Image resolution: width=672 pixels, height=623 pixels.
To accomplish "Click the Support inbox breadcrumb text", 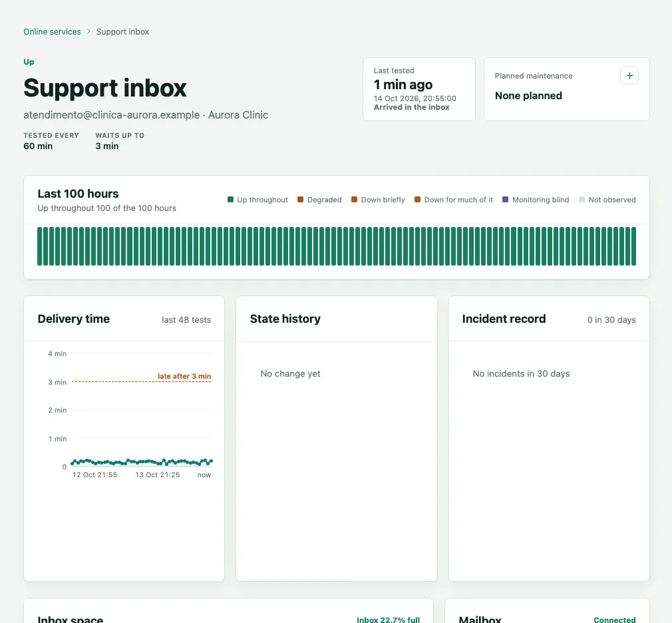I will [x=122, y=32].
